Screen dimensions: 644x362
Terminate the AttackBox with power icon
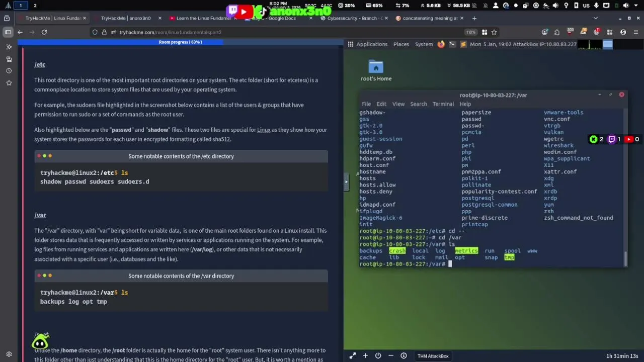click(x=378, y=356)
